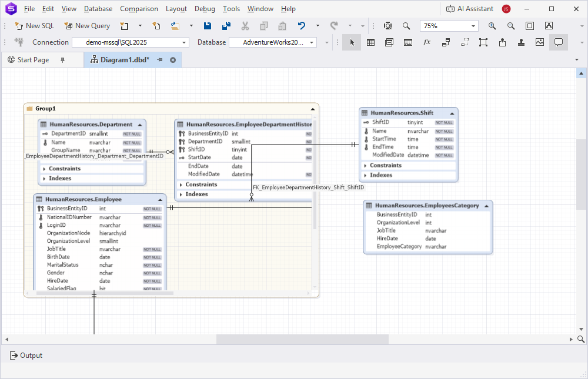Click the Copy icon in toolbar
Viewport: 588px width, 379px height.
pyautogui.click(x=263, y=26)
